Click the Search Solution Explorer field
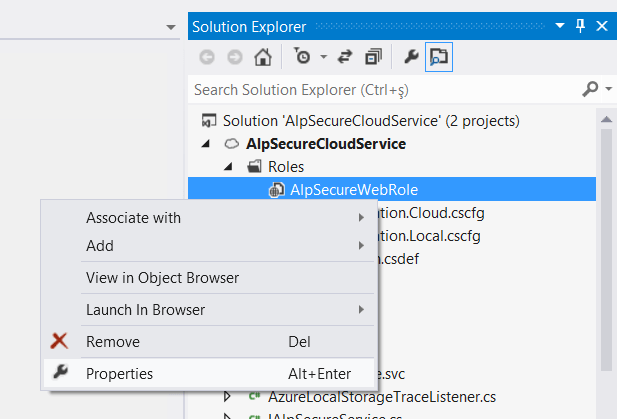 380,90
